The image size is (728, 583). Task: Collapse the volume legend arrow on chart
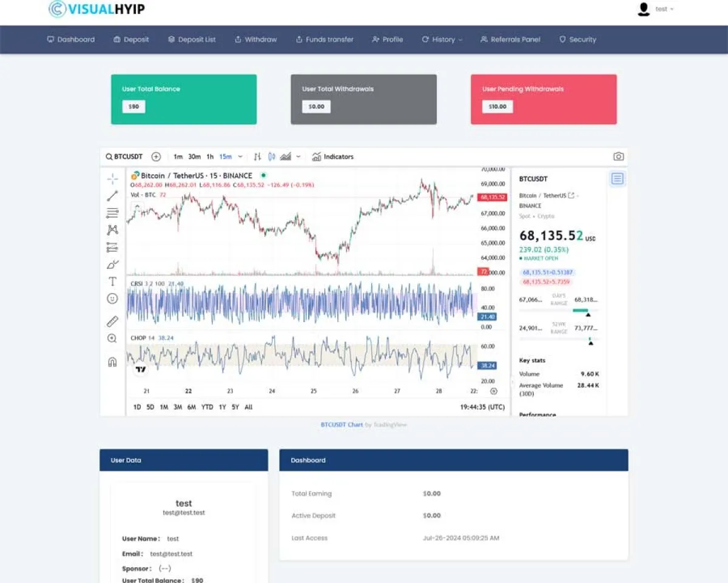pos(137,206)
